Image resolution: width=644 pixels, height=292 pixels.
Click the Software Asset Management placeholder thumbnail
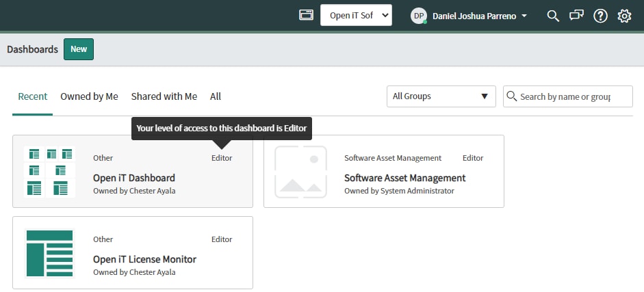[x=300, y=172]
